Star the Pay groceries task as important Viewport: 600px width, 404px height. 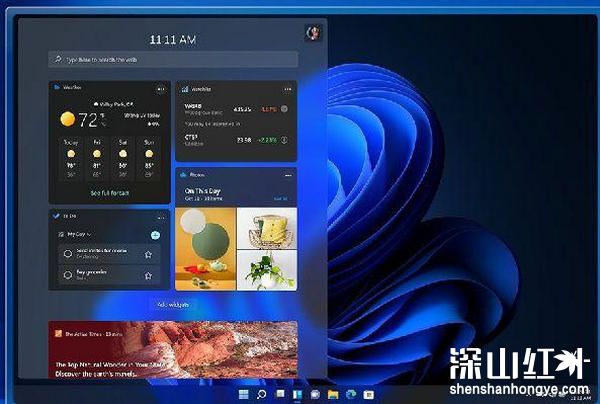[148, 275]
